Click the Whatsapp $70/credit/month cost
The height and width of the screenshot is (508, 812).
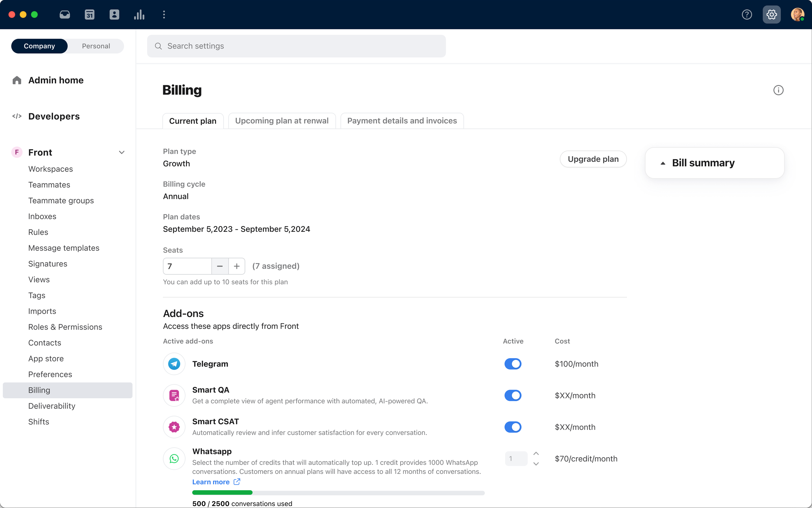tap(586, 459)
